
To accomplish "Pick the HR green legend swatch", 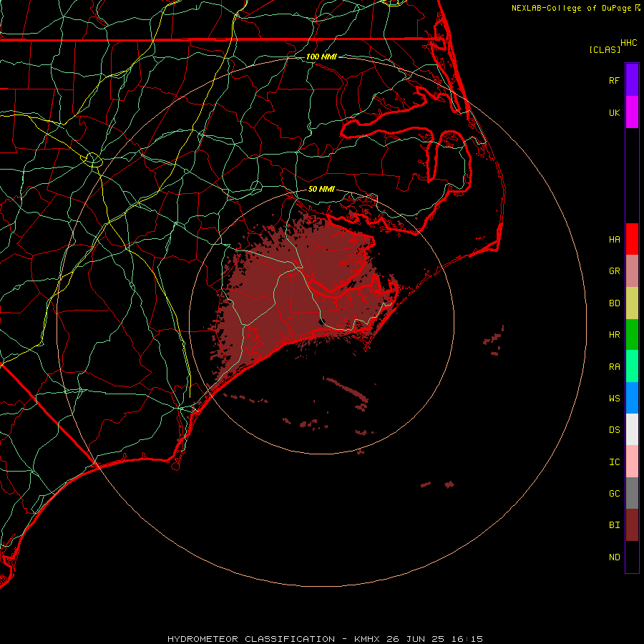I will (632, 335).
